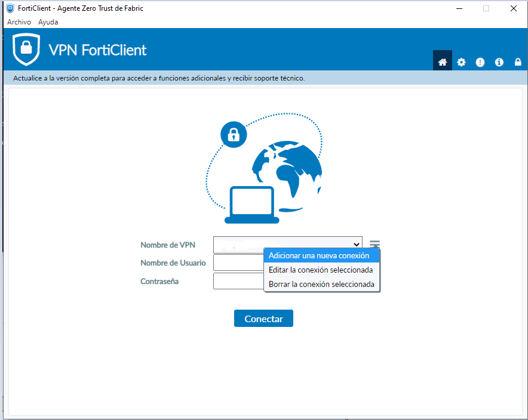Open the settings gear icon

click(x=461, y=62)
